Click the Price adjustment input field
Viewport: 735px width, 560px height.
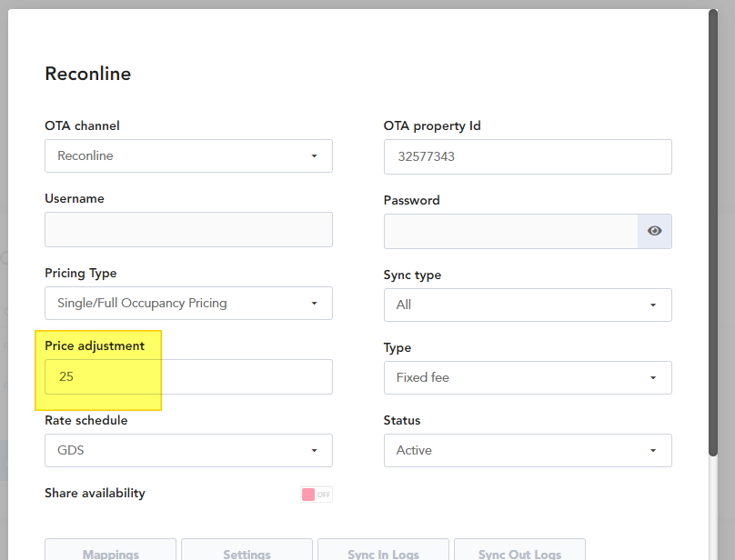[188, 376]
